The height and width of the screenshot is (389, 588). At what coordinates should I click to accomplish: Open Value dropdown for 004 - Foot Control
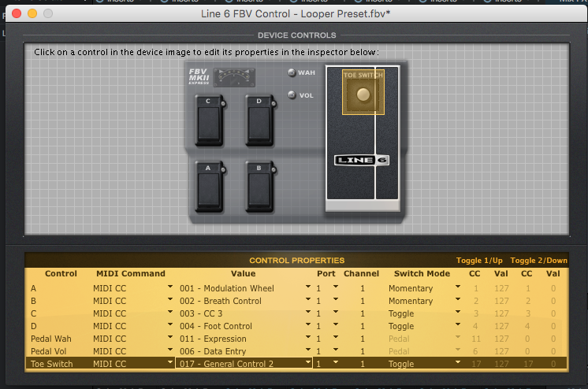tap(308, 324)
